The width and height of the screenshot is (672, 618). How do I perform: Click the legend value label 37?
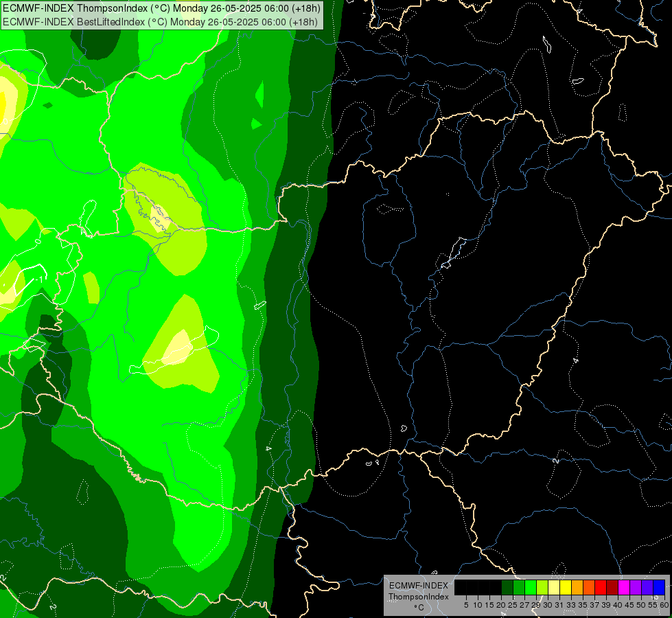coord(594,605)
